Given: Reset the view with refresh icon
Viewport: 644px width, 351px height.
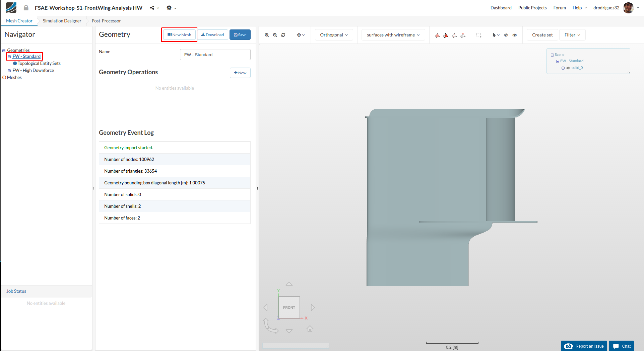Looking at the screenshot, I should (x=283, y=35).
